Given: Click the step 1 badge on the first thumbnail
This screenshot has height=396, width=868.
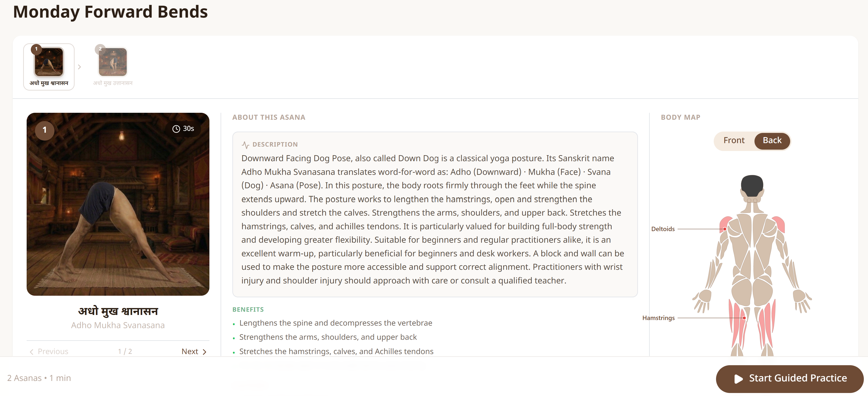Looking at the screenshot, I should pyautogui.click(x=36, y=49).
